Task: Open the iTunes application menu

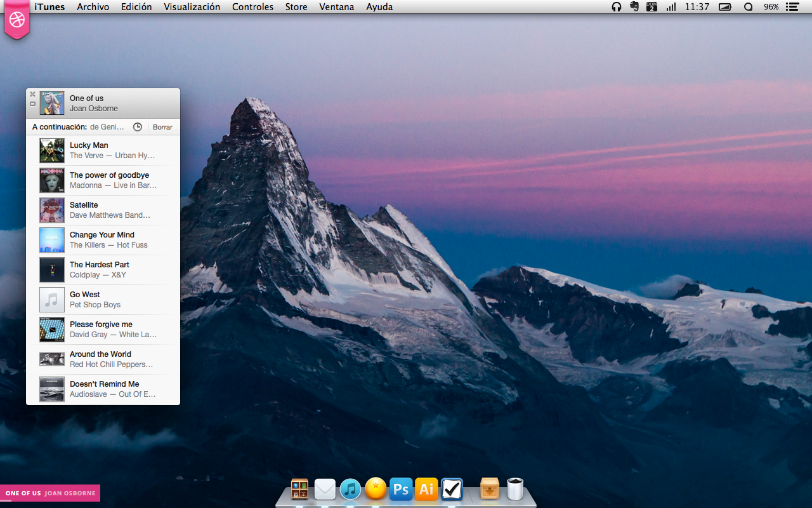Action: [x=49, y=7]
